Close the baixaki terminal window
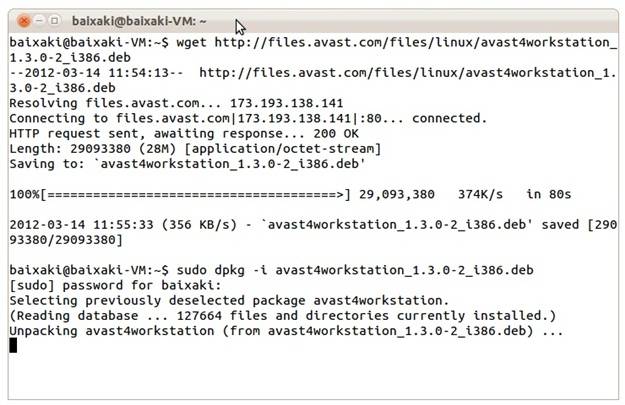Image resolution: width=625 pixels, height=405 pixels. [x=24, y=21]
